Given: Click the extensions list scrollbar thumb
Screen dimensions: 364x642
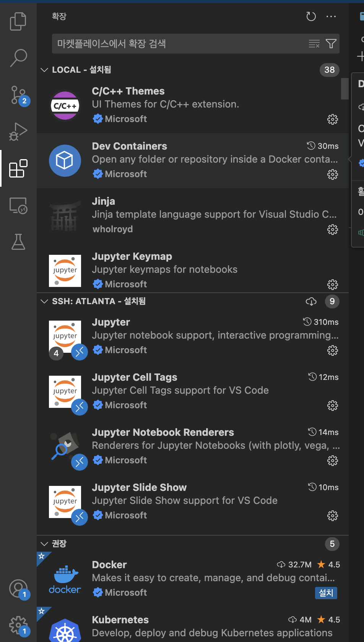Looking at the screenshot, I should coord(344,89).
